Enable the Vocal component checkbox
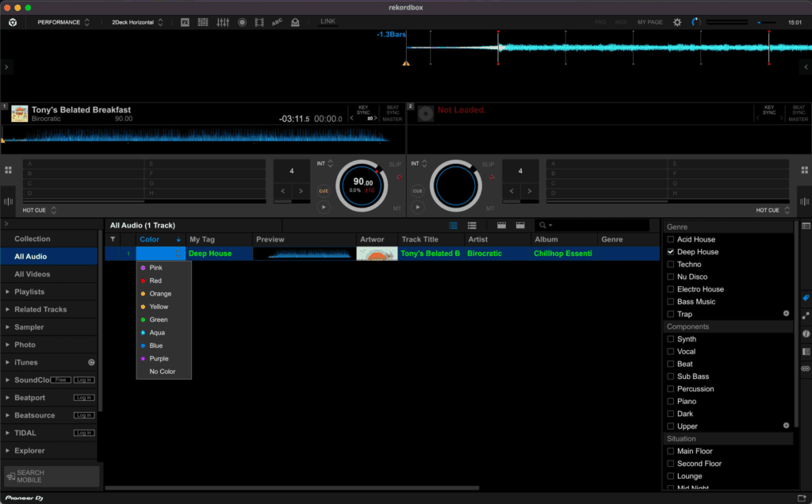This screenshot has height=504, width=812. [x=671, y=352]
